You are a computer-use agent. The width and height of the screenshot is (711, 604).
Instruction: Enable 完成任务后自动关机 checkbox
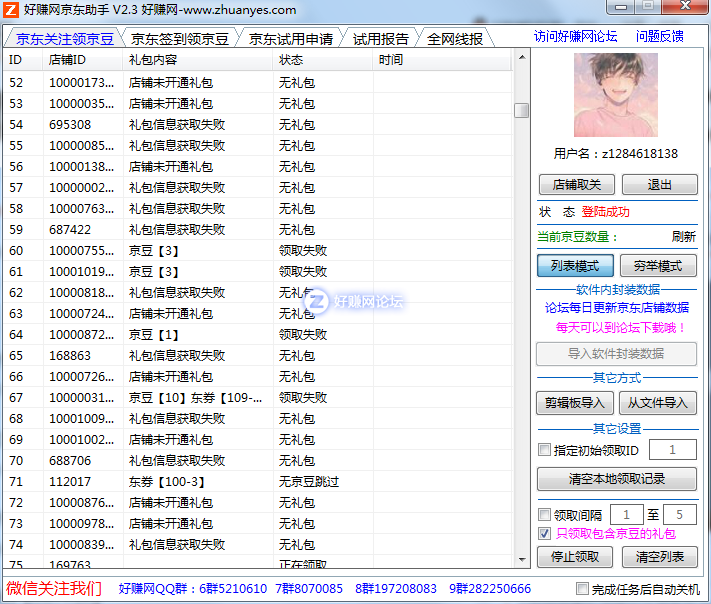point(582,589)
